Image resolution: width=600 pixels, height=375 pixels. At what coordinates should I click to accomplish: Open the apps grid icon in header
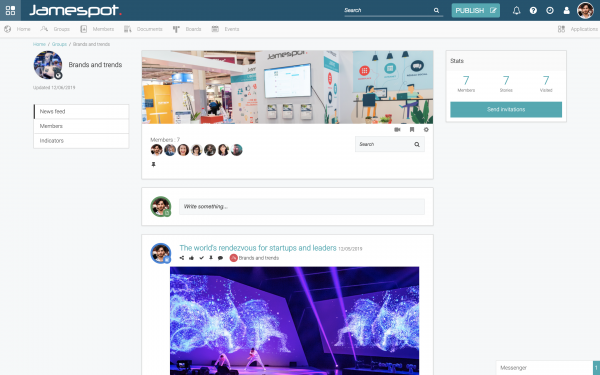10,10
